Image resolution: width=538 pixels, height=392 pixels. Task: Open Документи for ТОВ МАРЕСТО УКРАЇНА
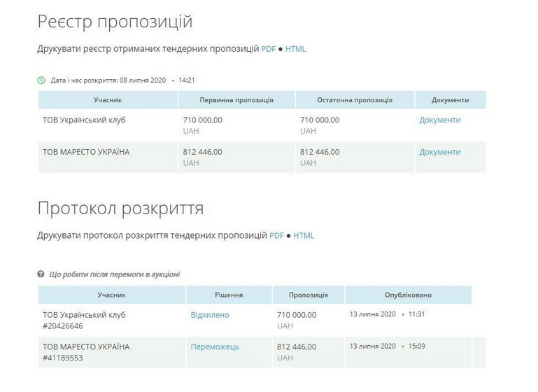tap(439, 152)
